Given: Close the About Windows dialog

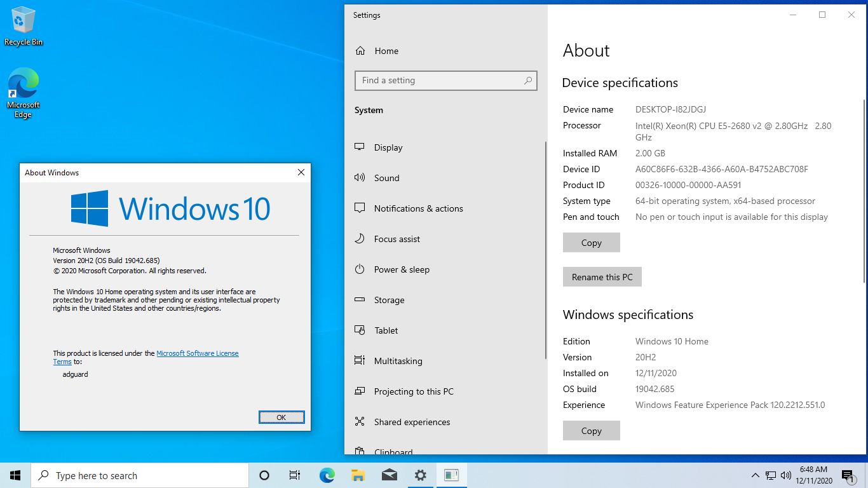Looking at the screenshot, I should coord(301,172).
